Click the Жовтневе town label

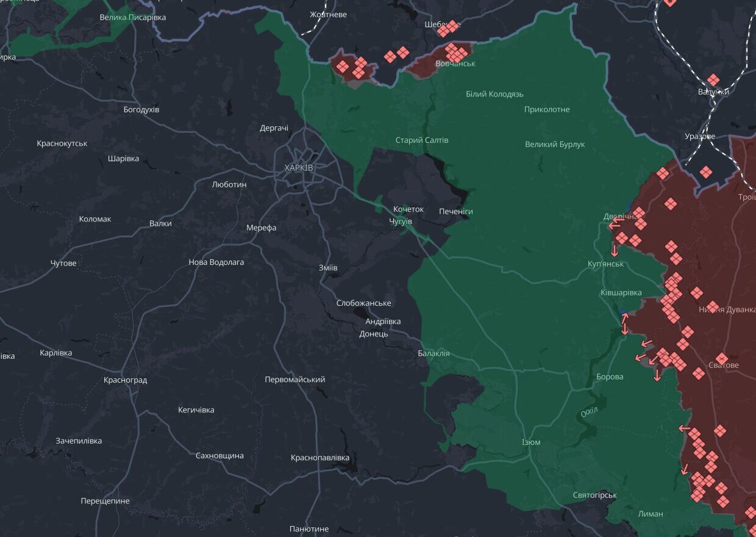pyautogui.click(x=328, y=14)
